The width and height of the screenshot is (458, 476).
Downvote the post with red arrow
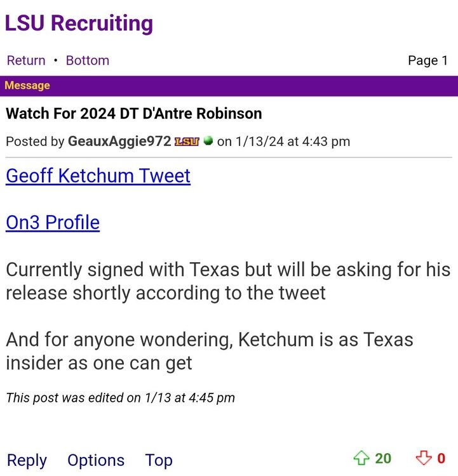pyautogui.click(x=423, y=458)
